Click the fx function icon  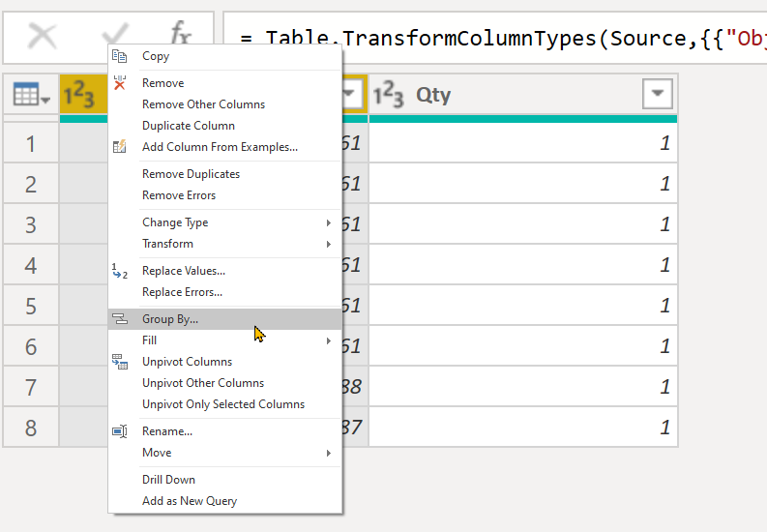click(181, 34)
